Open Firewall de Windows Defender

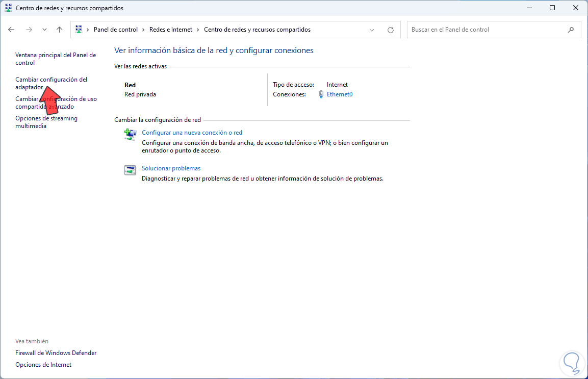56,353
